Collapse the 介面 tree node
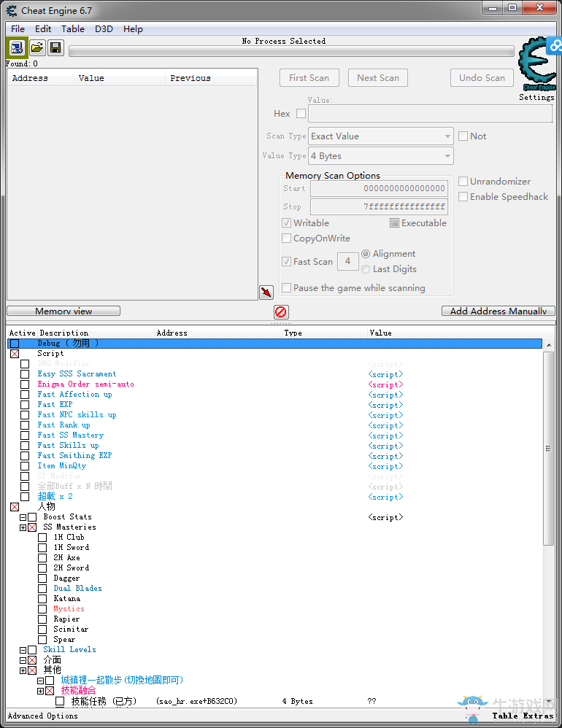562x728 pixels. pos(23,660)
